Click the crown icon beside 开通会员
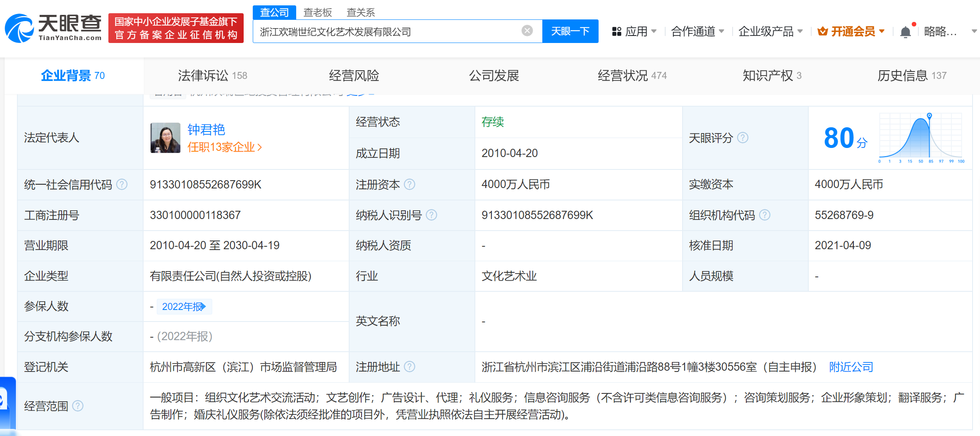This screenshot has width=980, height=436. point(822,31)
